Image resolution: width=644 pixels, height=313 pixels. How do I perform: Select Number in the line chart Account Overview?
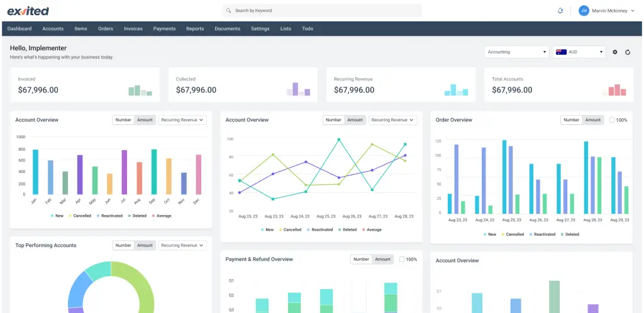pyautogui.click(x=333, y=120)
